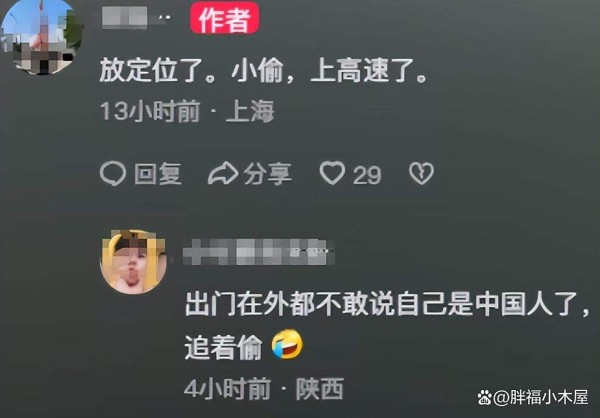Click the 13小时前 · 上海 timestamp
This screenshot has height=418, width=600.
[187, 112]
